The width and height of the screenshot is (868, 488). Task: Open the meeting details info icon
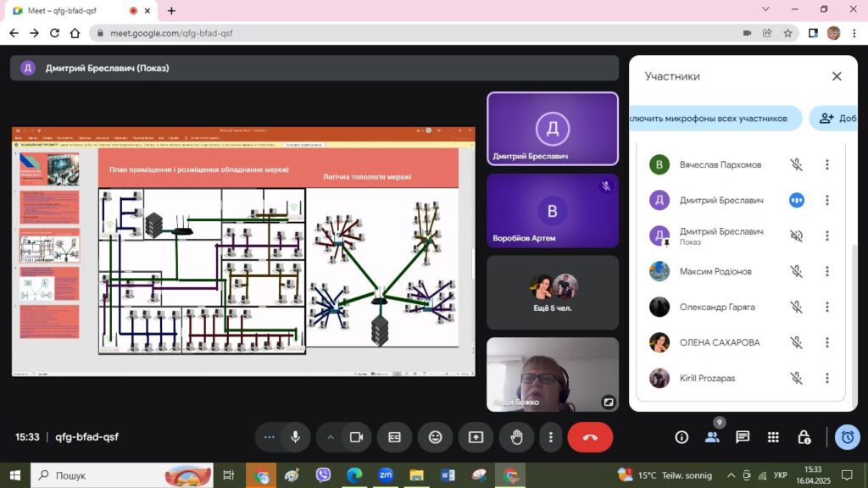click(682, 437)
